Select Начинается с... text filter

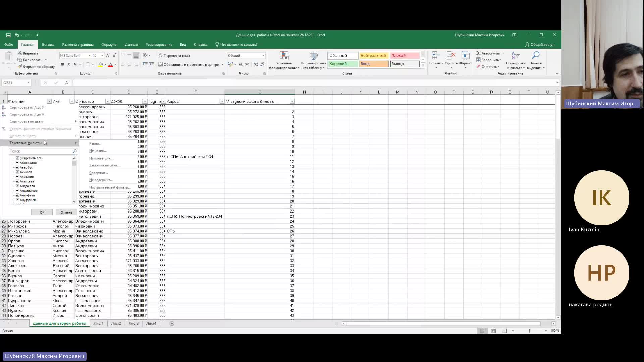tap(101, 158)
